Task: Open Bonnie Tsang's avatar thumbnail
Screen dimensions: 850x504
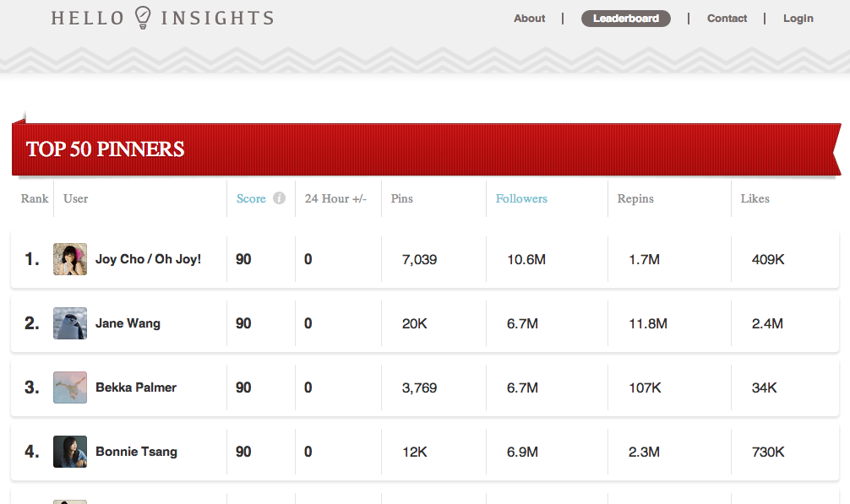Action: 70,452
